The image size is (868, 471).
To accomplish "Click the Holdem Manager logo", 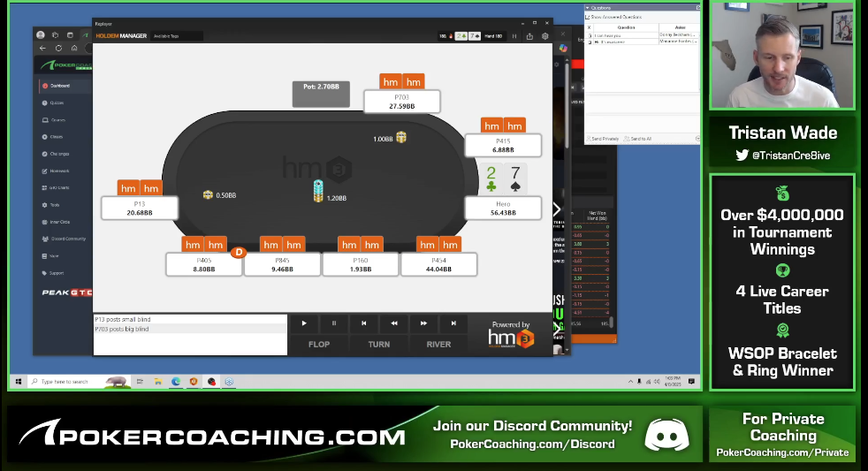I will pyautogui.click(x=121, y=36).
